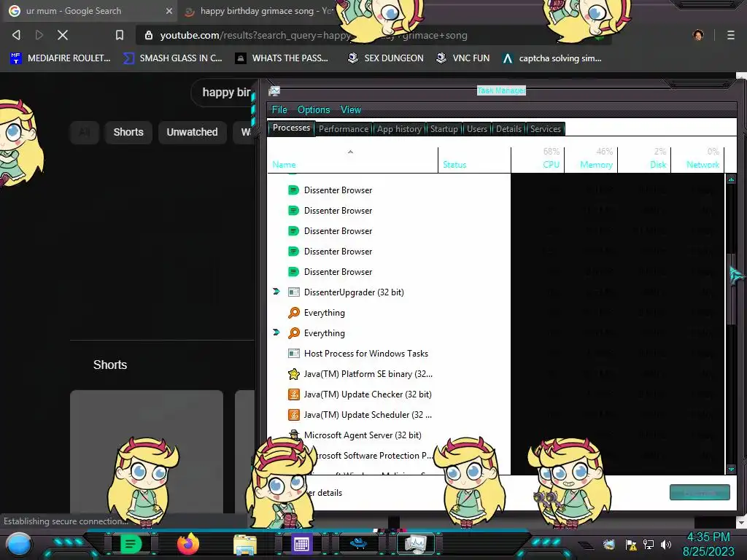The height and width of the screenshot is (560, 747).
Task: Switch to the Services tab
Action: [x=546, y=128]
